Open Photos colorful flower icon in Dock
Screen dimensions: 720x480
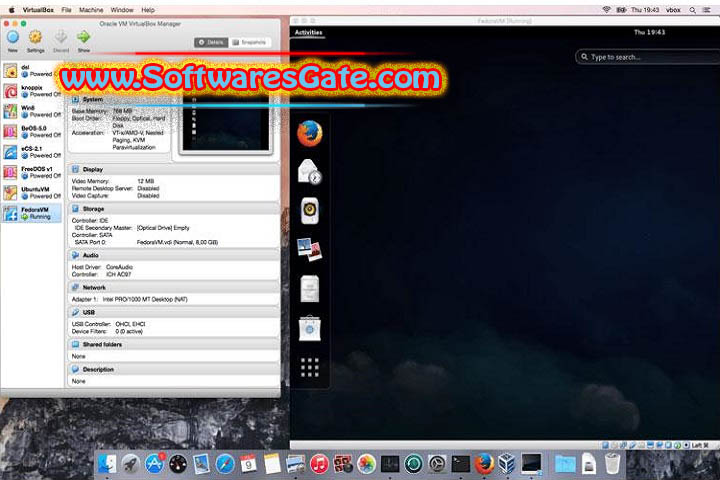pyautogui.click(x=366, y=464)
